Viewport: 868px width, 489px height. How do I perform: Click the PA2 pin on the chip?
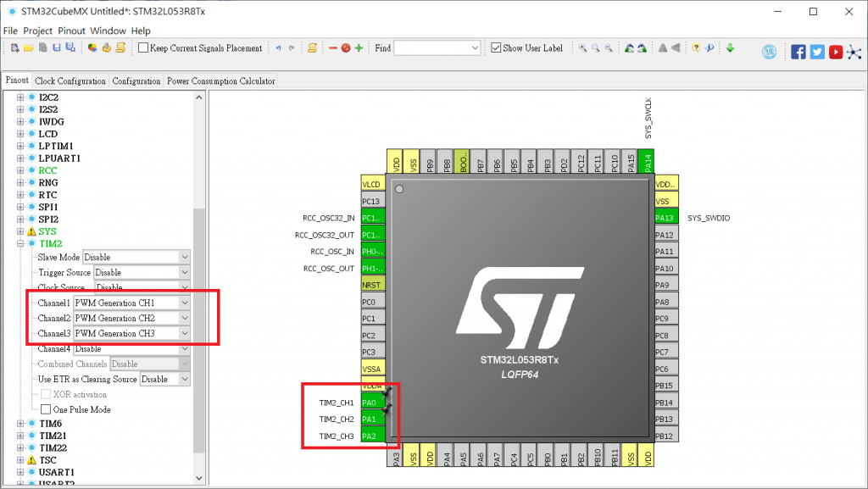click(373, 436)
